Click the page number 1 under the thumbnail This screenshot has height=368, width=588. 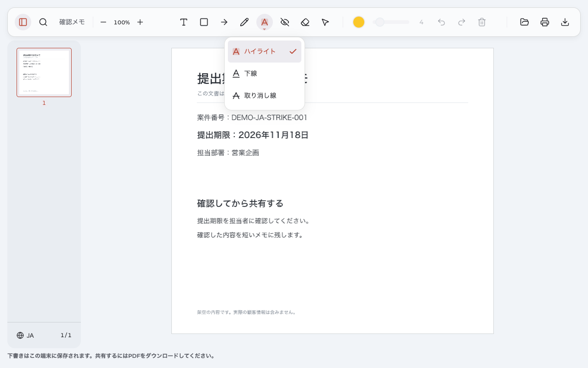click(44, 103)
